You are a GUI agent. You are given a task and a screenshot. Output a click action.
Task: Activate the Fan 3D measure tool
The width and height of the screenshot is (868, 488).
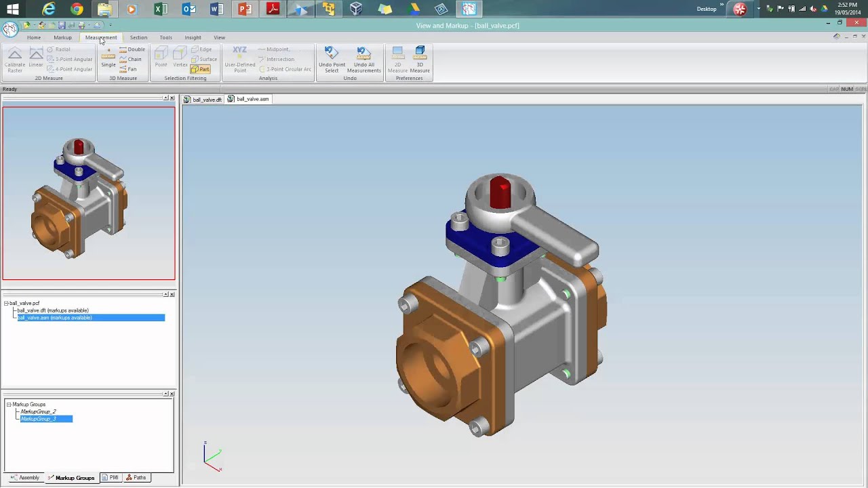pos(128,69)
